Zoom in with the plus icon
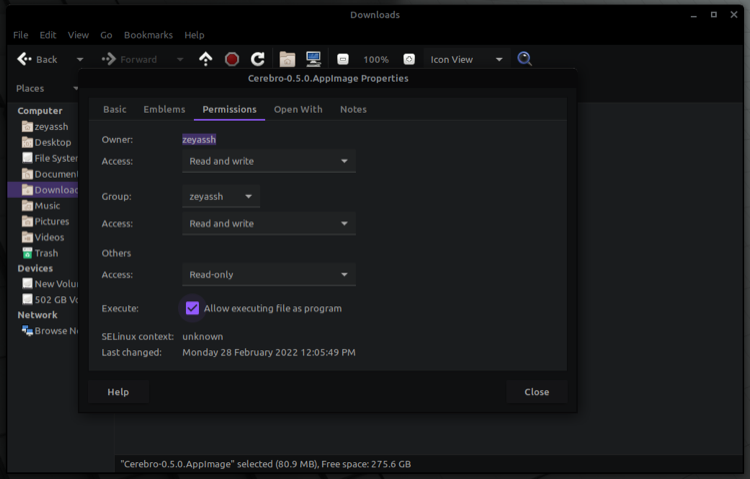 (x=409, y=59)
